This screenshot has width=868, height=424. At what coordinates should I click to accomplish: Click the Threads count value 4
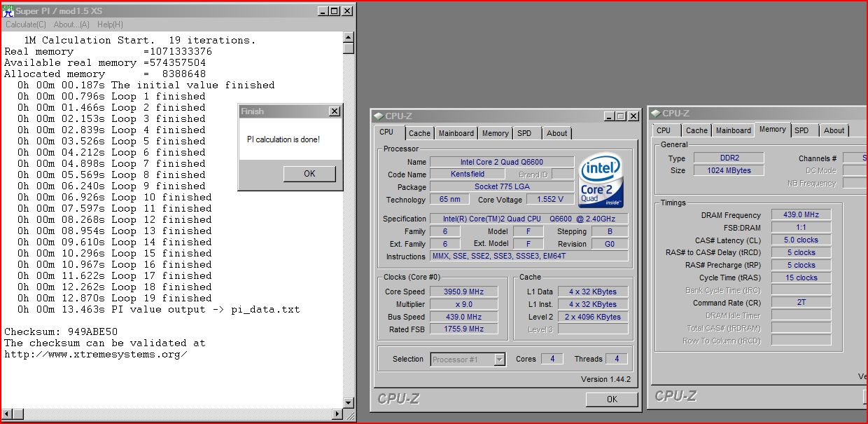point(617,359)
